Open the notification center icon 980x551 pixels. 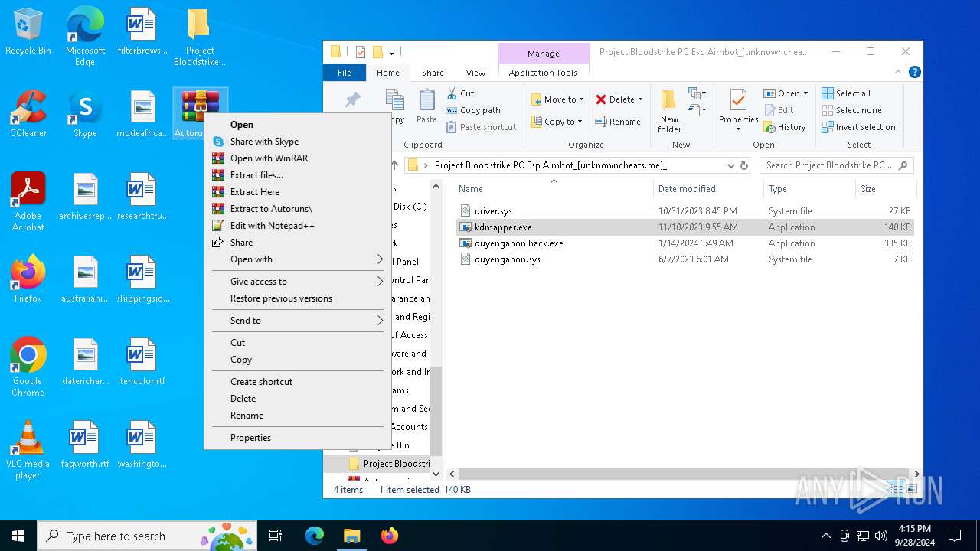tap(955, 536)
